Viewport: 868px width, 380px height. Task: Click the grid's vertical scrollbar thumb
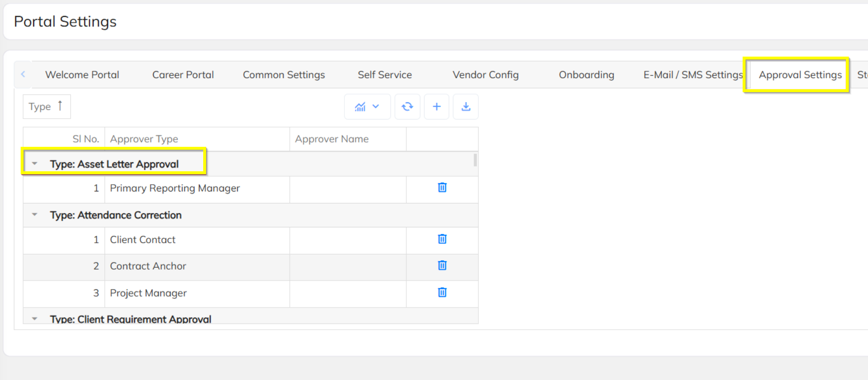coord(476,160)
